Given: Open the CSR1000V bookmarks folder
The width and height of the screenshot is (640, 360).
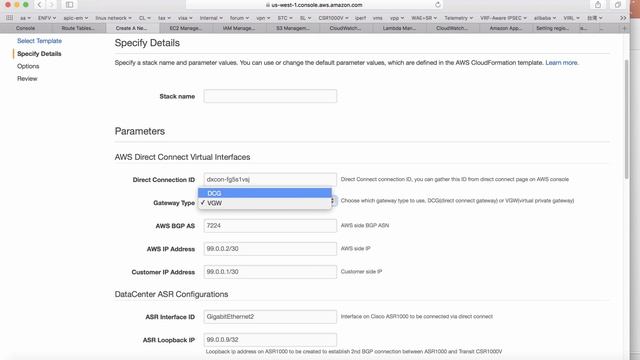Looking at the screenshot, I should pyautogui.click(x=333, y=18).
